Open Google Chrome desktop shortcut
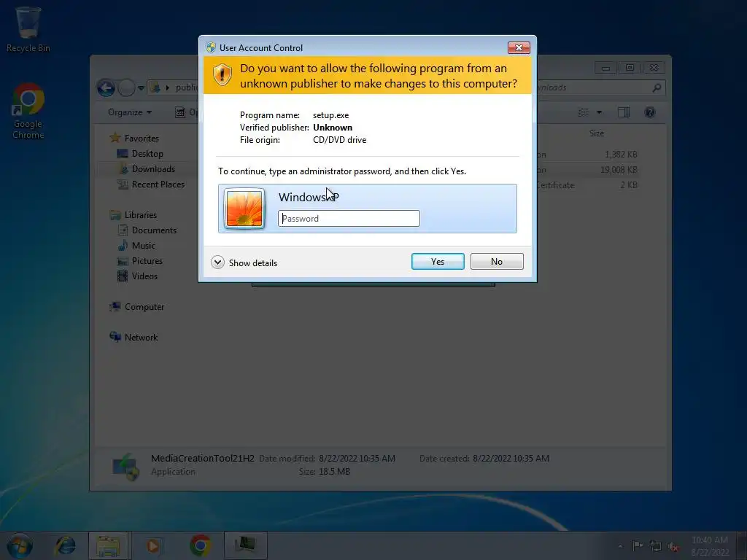747x560 pixels. pyautogui.click(x=28, y=112)
